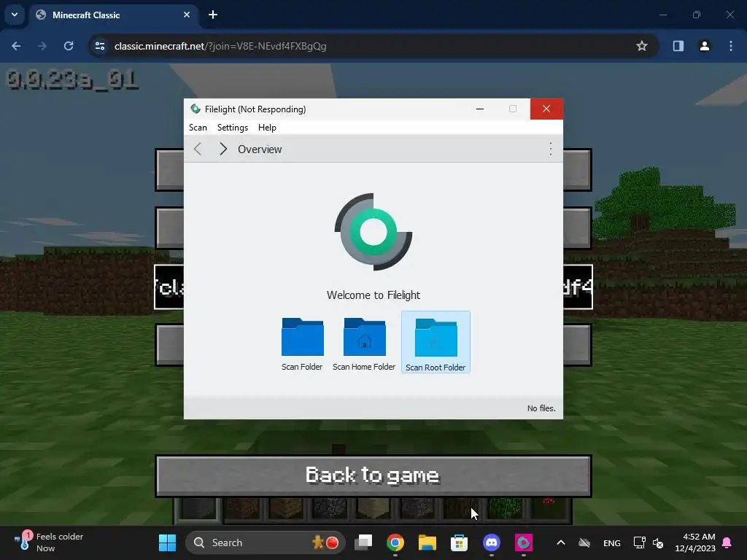Image resolution: width=747 pixels, height=560 pixels.
Task: Close the Filelight window
Action: 546,109
